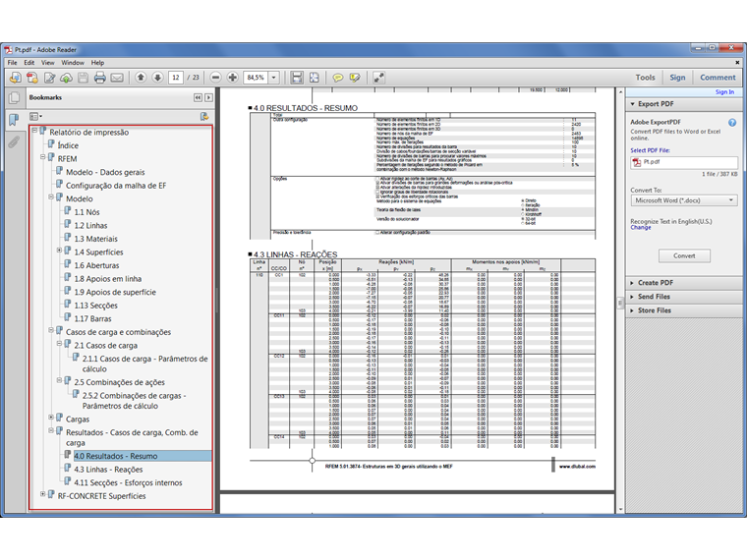The height and width of the screenshot is (560, 747).
Task: Open the zoom percentage dropdown arrow
Action: pyautogui.click(x=274, y=78)
